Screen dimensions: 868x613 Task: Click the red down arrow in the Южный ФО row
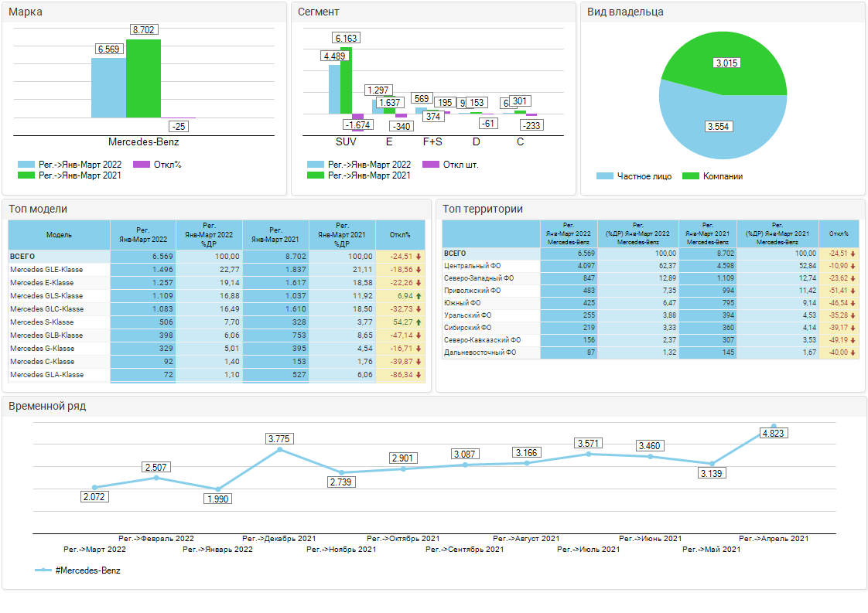pos(853,303)
